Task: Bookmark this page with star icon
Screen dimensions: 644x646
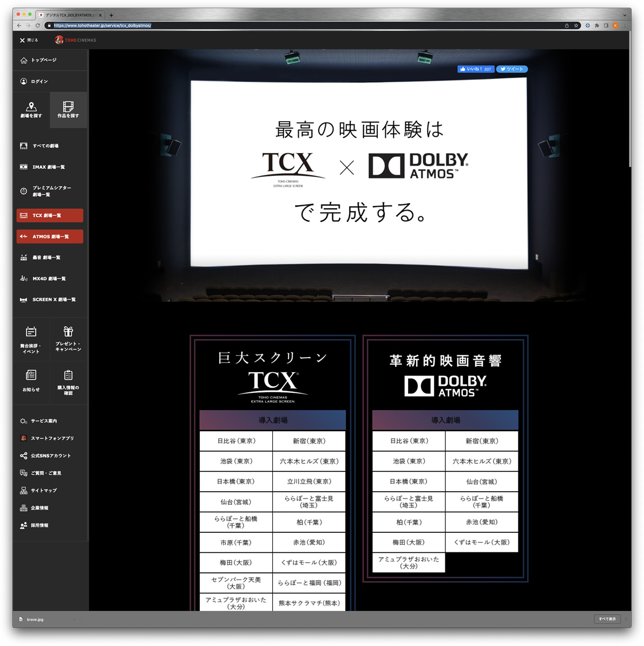Action: click(576, 25)
